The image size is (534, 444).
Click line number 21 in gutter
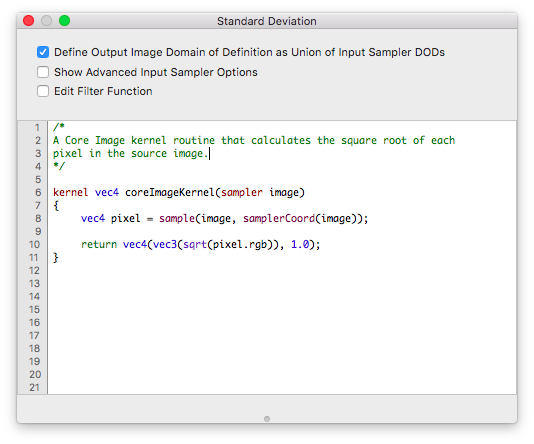coord(34,387)
